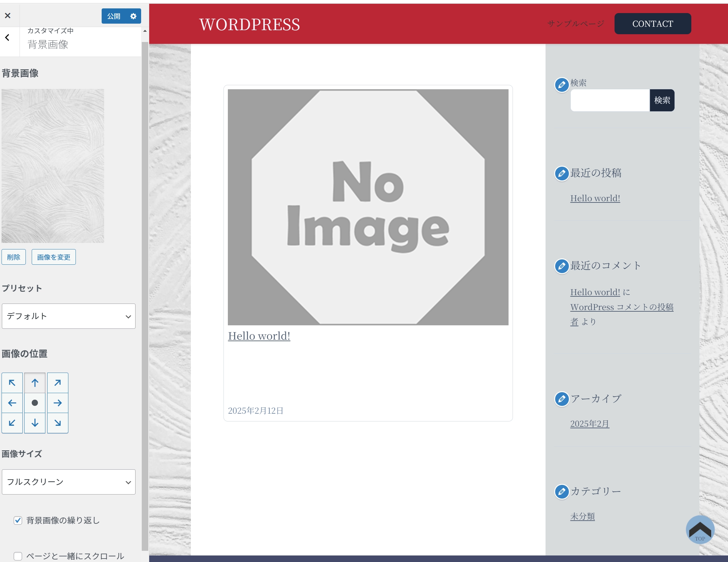Set image position to top left arrow
The width and height of the screenshot is (728, 562).
click(12, 383)
